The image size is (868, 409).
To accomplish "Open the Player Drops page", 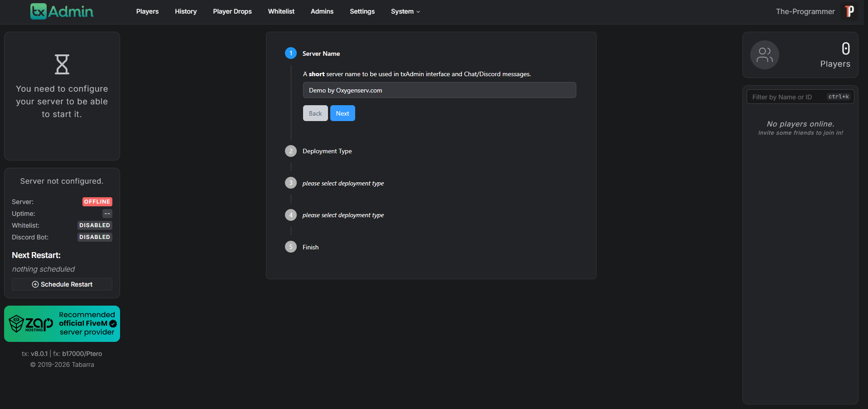I will pos(232,11).
